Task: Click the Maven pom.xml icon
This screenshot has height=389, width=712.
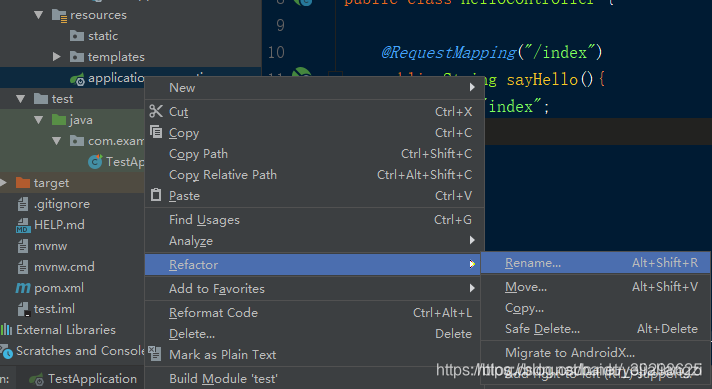Action: 23,288
